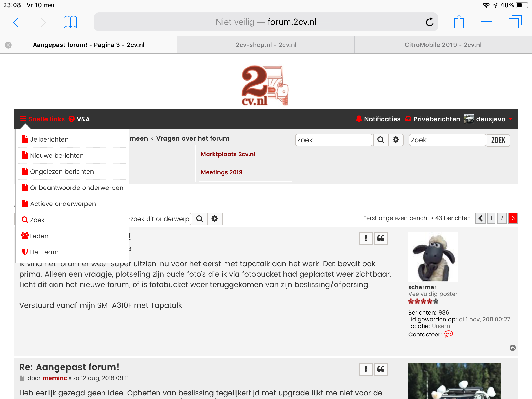
Task: Open Marktplaats 2cv.nl link
Action: (x=228, y=154)
